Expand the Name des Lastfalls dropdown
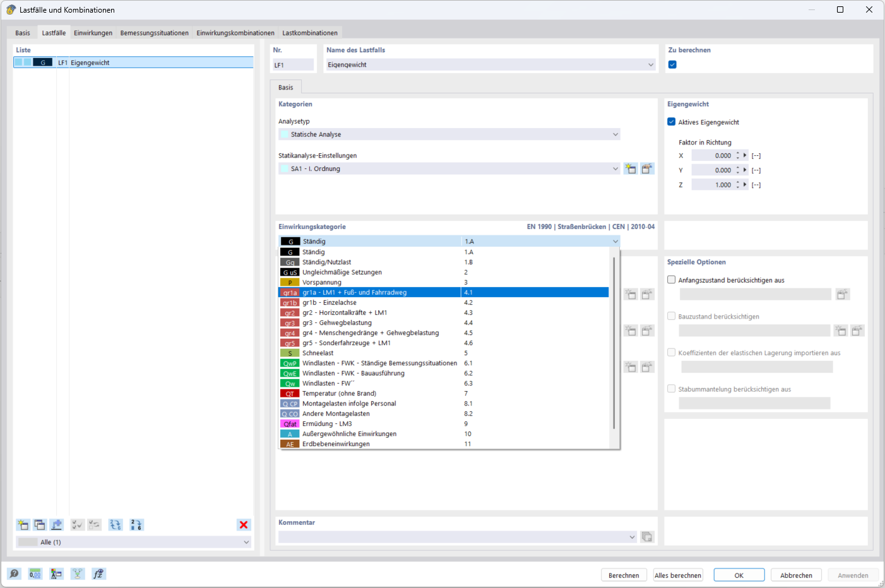This screenshot has height=588, width=885. [651, 64]
